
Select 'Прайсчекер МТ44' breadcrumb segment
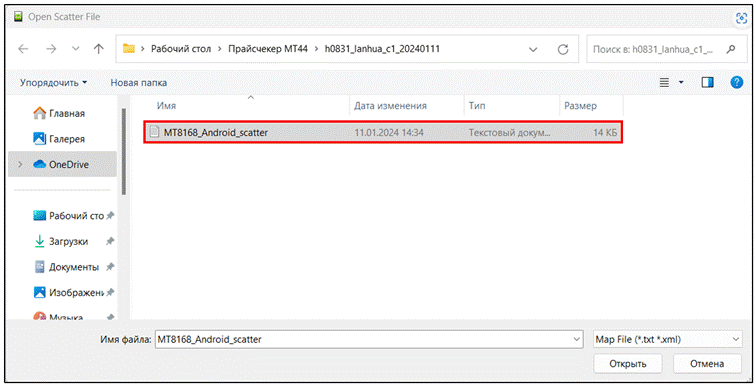coord(268,49)
